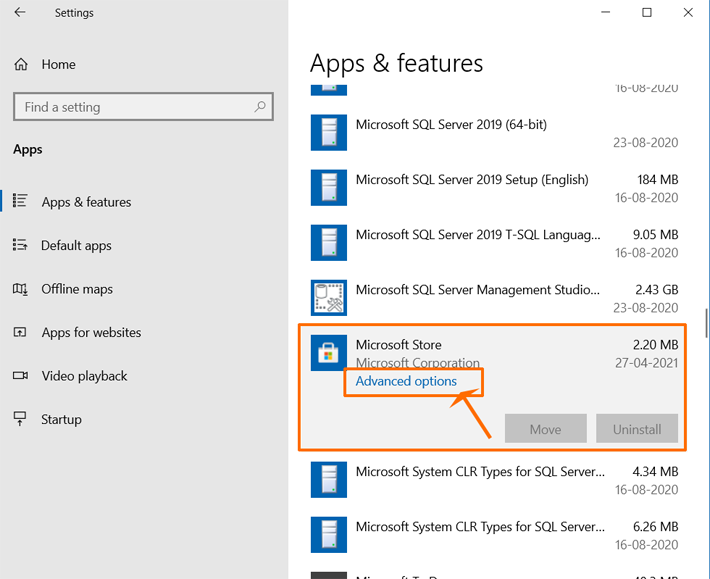Click SQL Server T-SQL Language app icon
The width and height of the screenshot is (710, 579).
329,243
